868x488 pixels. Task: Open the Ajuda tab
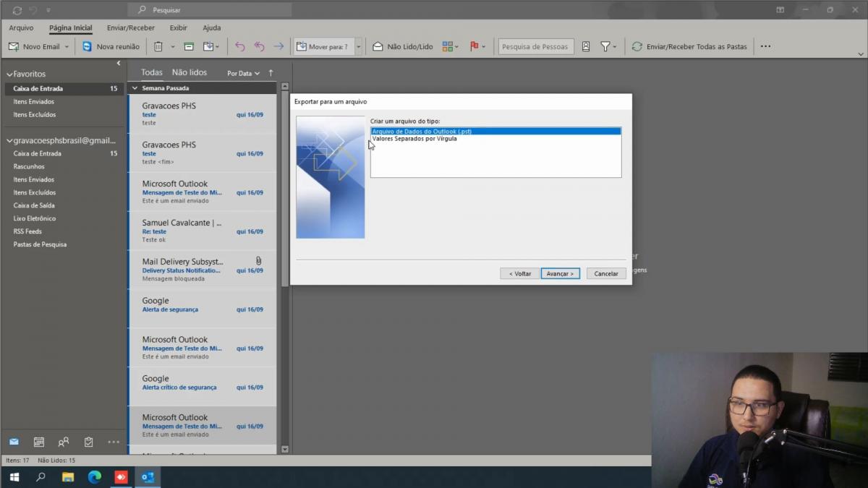211,27
